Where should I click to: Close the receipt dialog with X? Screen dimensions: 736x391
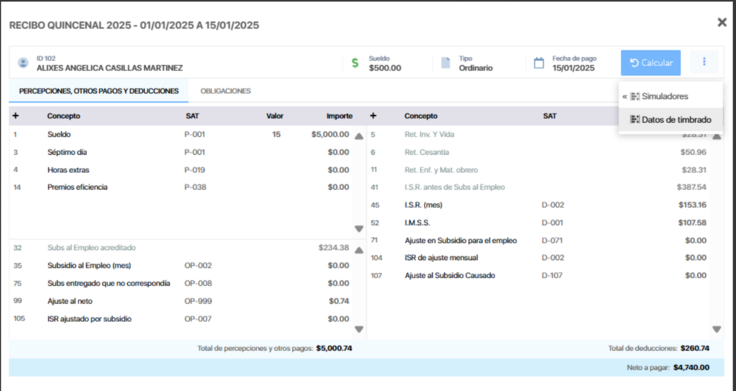click(722, 22)
